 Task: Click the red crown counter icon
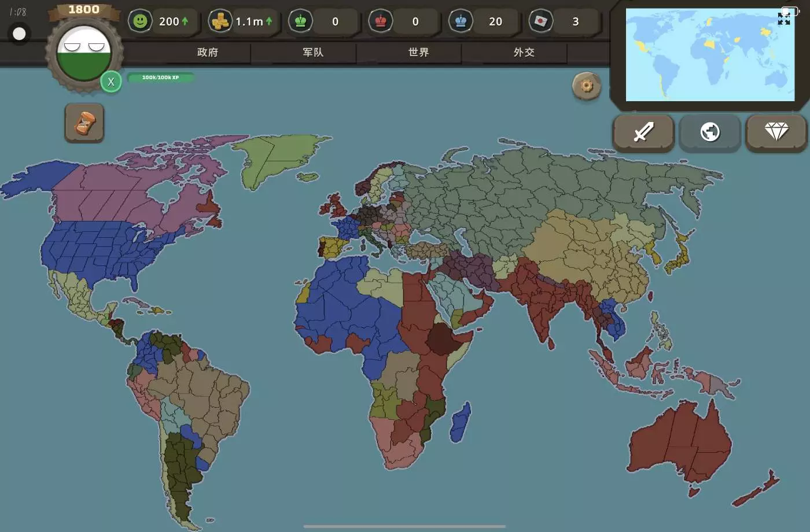pos(381,21)
